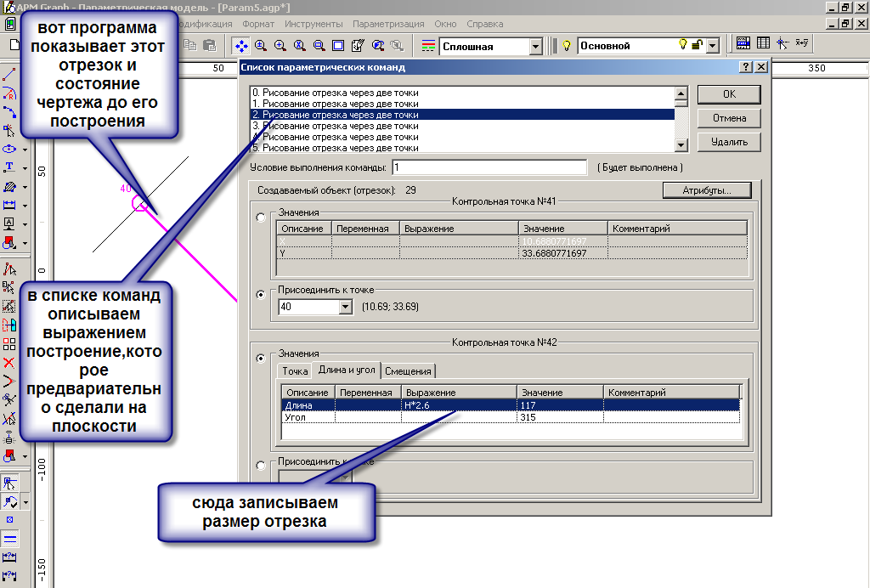
Task: Open the point number 40 combo box
Action: (315, 306)
